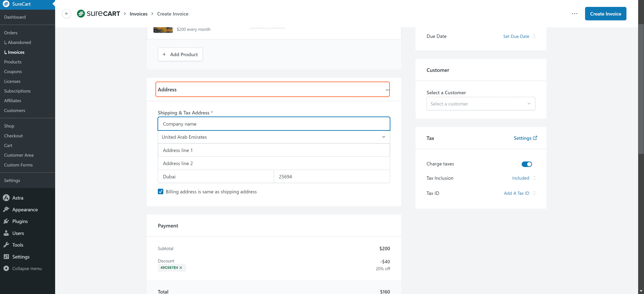
Task: Click the external link icon beside Tax Settings
Action: click(x=535, y=138)
